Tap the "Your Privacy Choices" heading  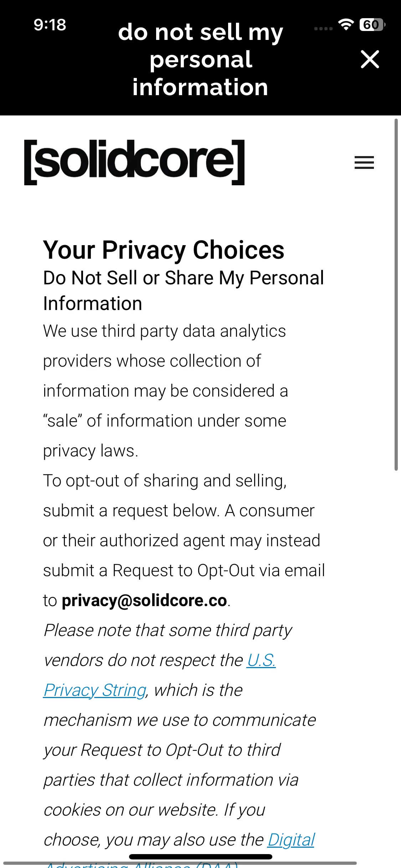[x=164, y=250]
